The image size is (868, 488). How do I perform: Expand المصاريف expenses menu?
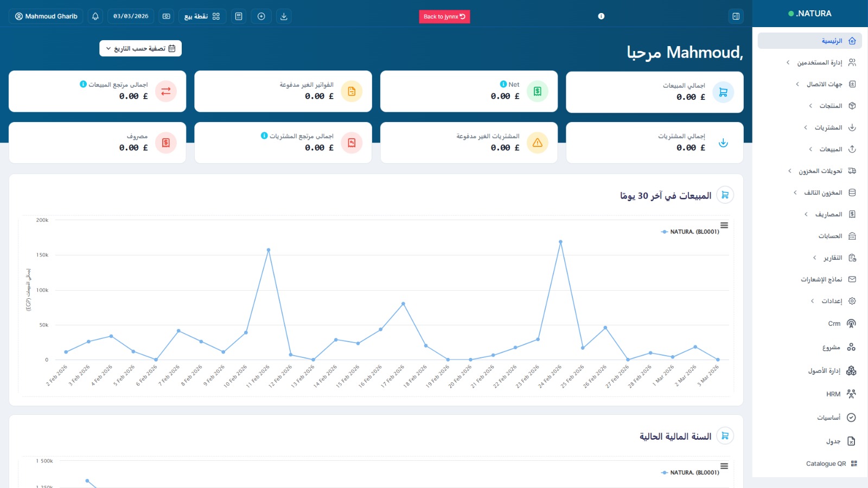tap(809, 214)
